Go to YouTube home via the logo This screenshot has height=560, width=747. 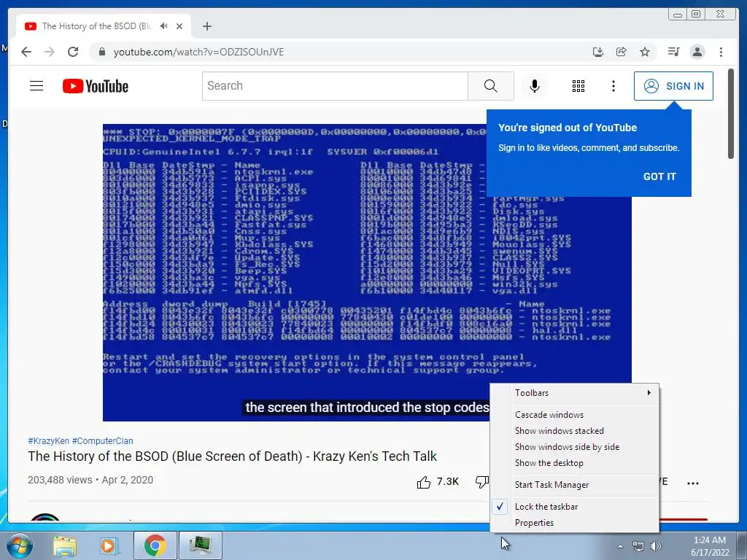pyautogui.click(x=96, y=86)
